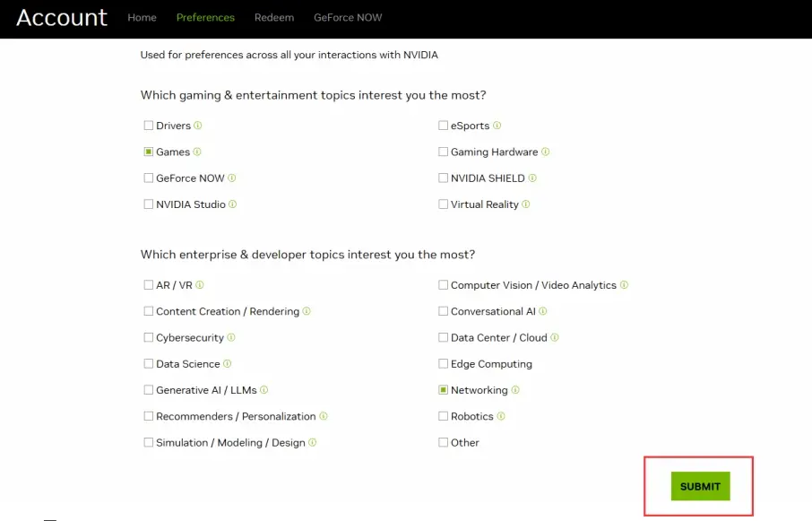Click info icon next to GeForce NOW checkbox
The height and width of the screenshot is (521, 812).
coord(231,178)
